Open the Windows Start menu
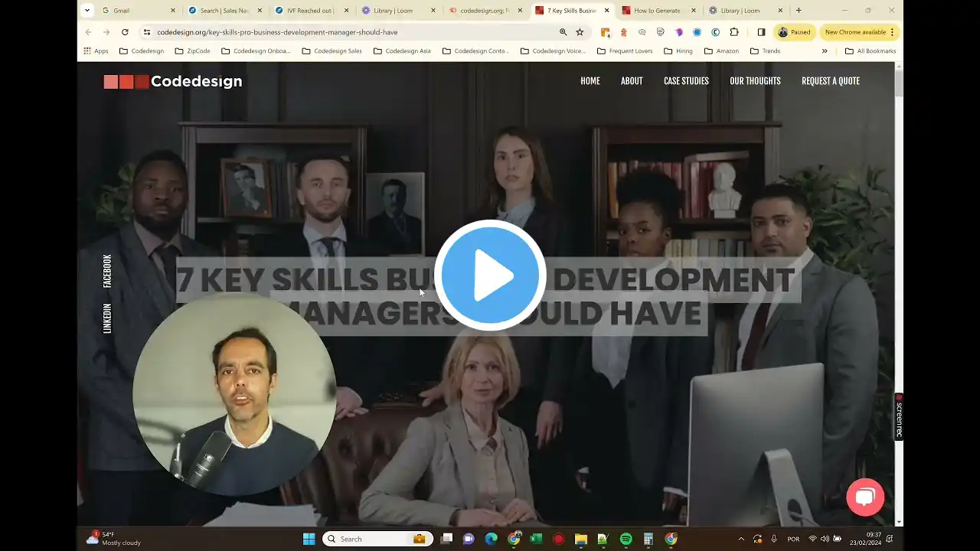Viewport: 980px width, 551px height. click(x=309, y=539)
